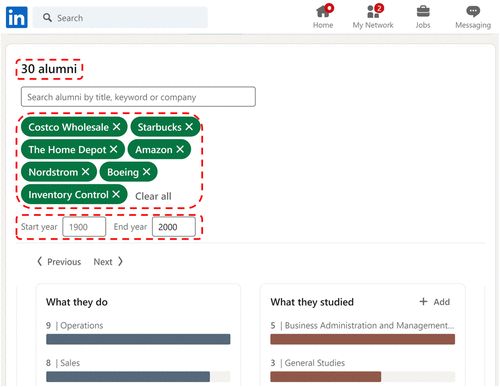Click the '3 | General Studies' label
500x387 pixels.
pos(308,363)
